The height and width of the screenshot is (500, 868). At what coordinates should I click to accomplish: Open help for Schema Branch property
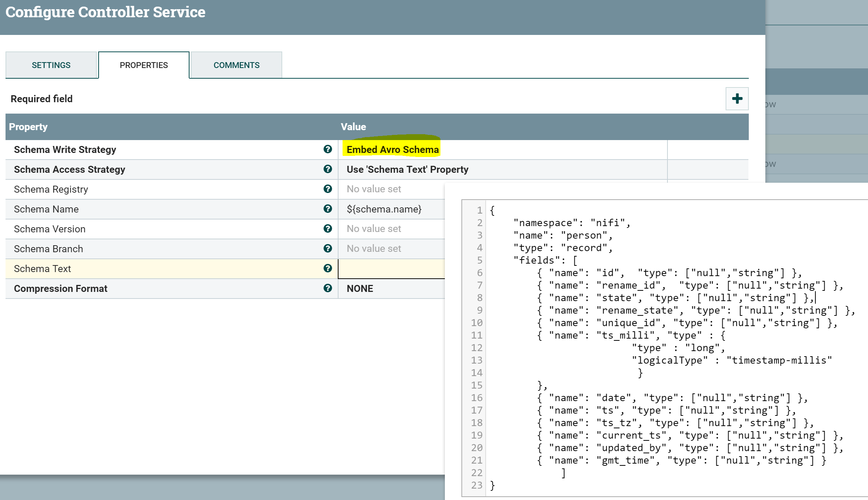tap(328, 248)
